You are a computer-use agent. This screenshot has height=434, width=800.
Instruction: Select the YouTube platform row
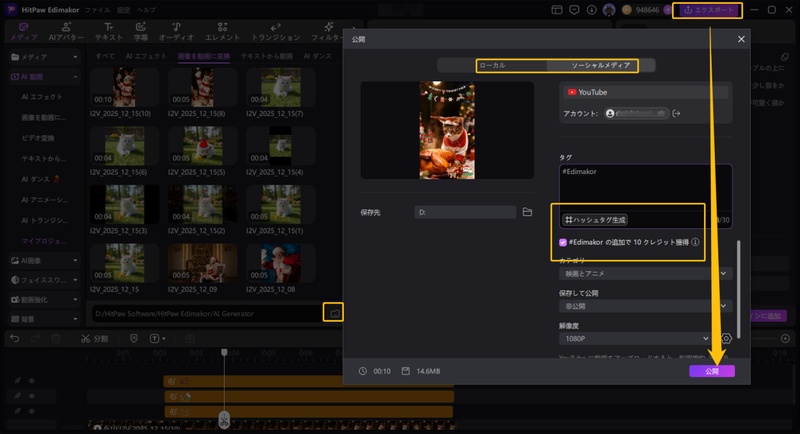tap(645, 92)
